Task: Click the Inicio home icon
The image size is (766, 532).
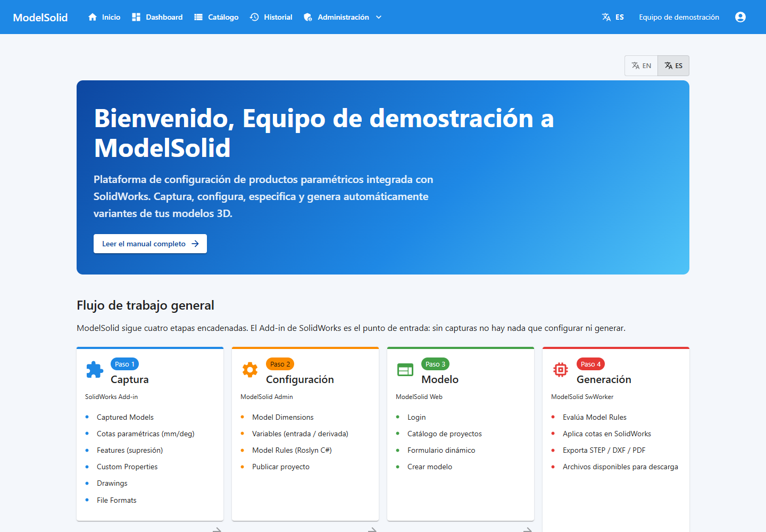Action: click(x=93, y=17)
